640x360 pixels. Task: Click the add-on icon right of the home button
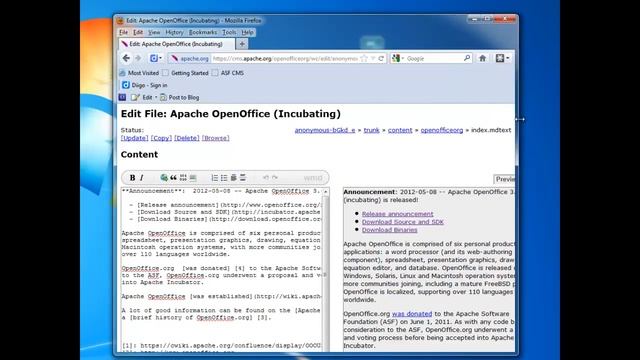(x=500, y=58)
